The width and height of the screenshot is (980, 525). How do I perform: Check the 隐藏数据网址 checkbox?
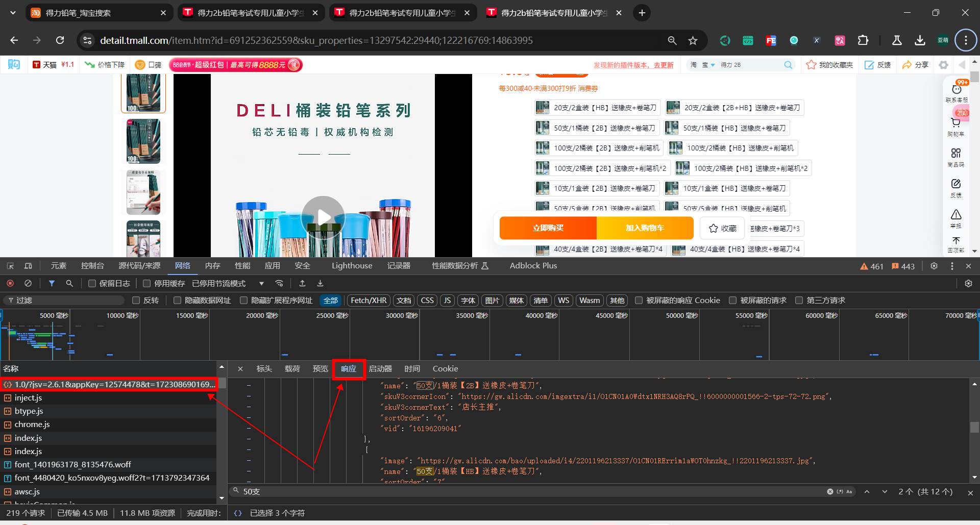[x=178, y=301]
